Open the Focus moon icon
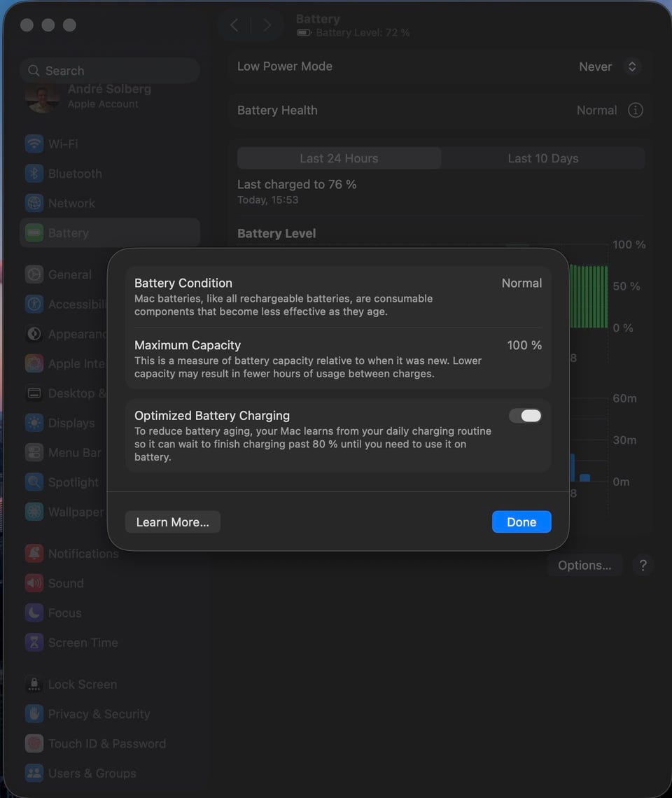The image size is (672, 798). tap(34, 612)
